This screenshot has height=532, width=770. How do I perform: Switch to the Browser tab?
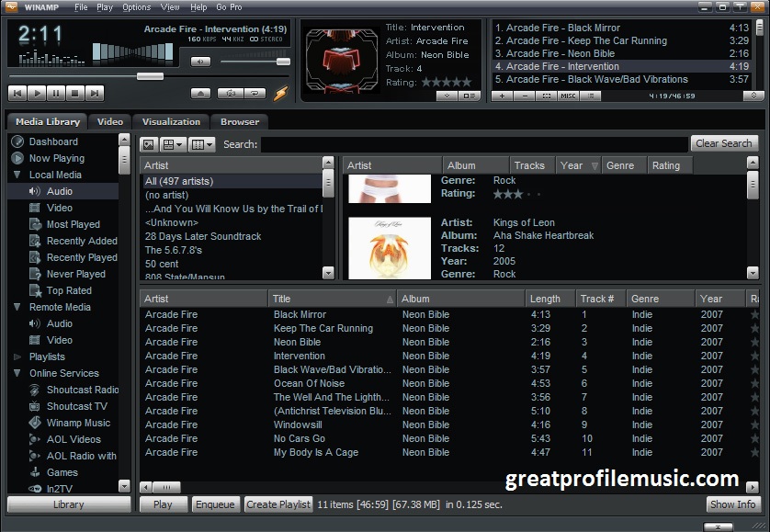(240, 121)
